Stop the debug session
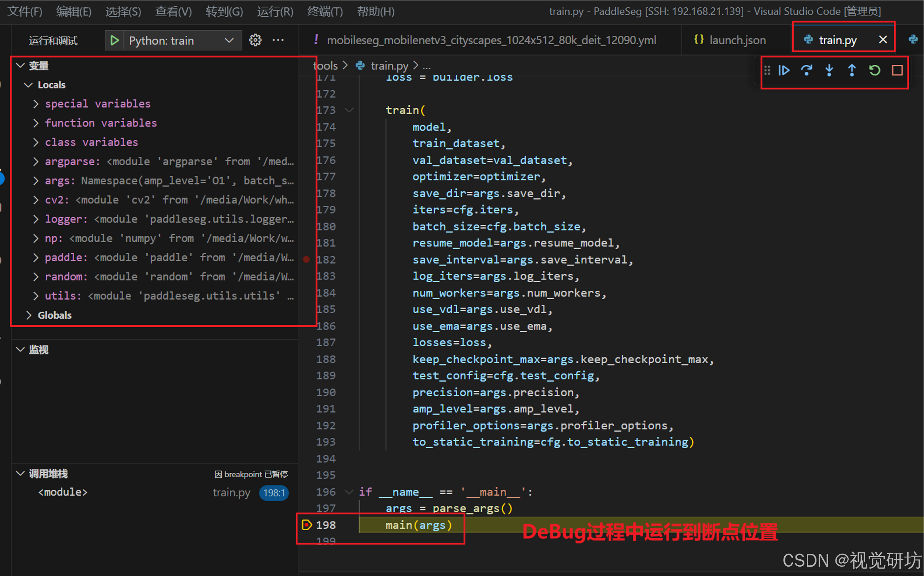 (897, 71)
